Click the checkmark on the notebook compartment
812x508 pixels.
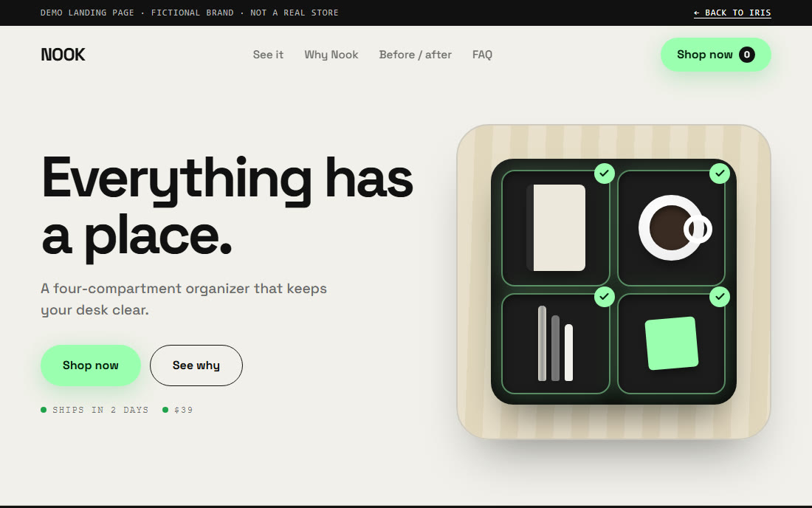tap(605, 173)
